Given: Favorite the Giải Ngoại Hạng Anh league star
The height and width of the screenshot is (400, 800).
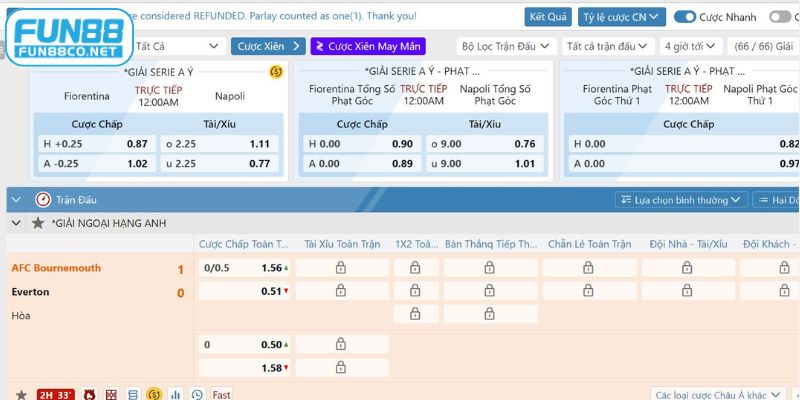Looking at the screenshot, I should (38, 223).
